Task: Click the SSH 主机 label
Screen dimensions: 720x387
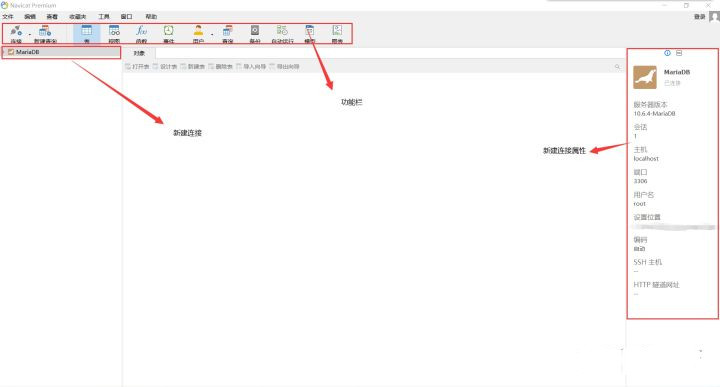Action: [x=648, y=262]
